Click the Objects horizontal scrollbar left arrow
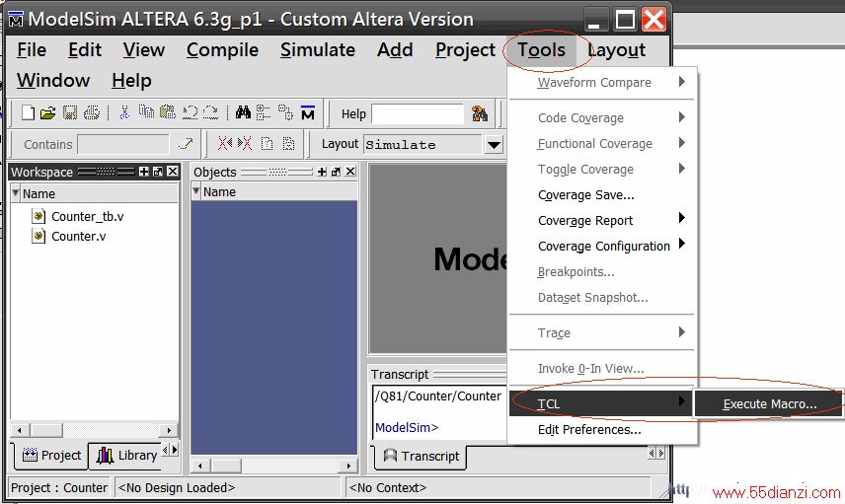Image resolution: width=845 pixels, height=504 pixels. click(x=200, y=466)
